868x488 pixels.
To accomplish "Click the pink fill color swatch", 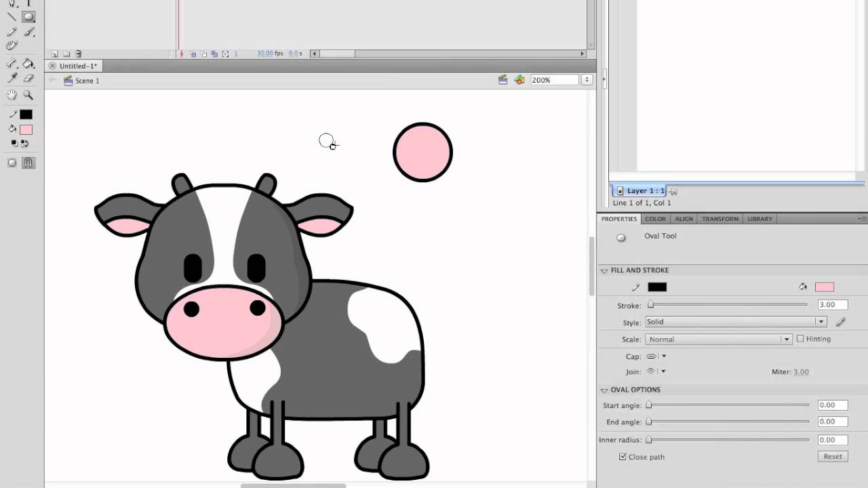I will pos(26,128).
